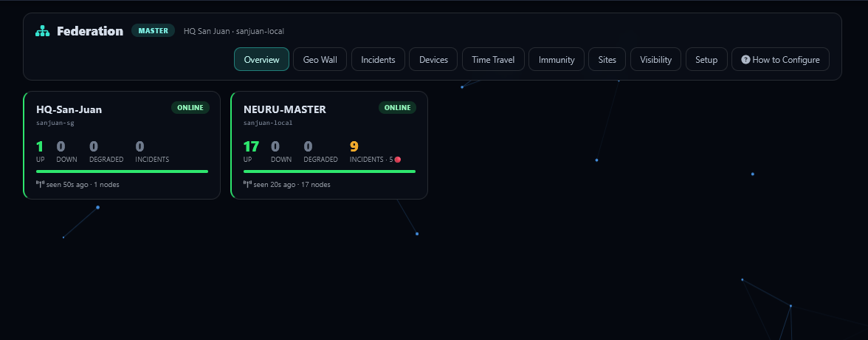Click the DEGRADED count on the NEURU-MASTER card

click(x=308, y=146)
